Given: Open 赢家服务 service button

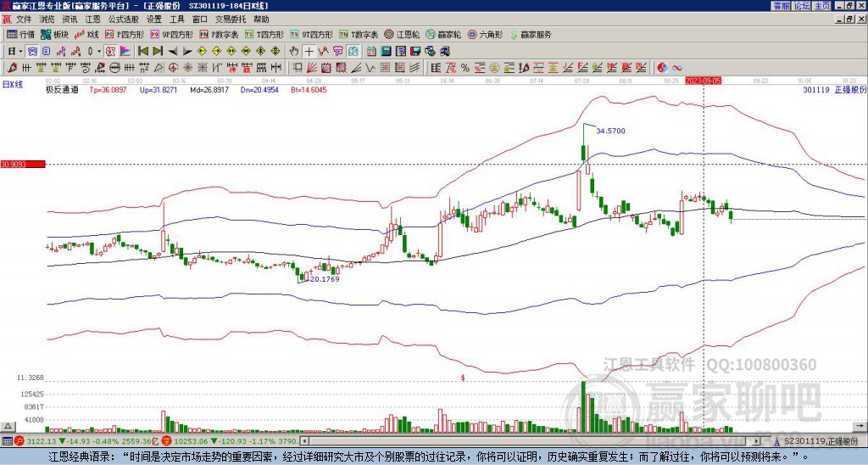Looking at the screenshot, I should point(531,34).
